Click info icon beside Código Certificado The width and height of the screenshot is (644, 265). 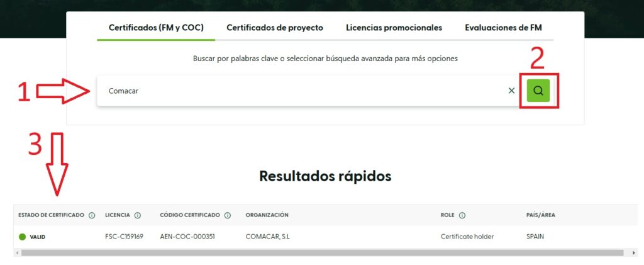(x=228, y=215)
